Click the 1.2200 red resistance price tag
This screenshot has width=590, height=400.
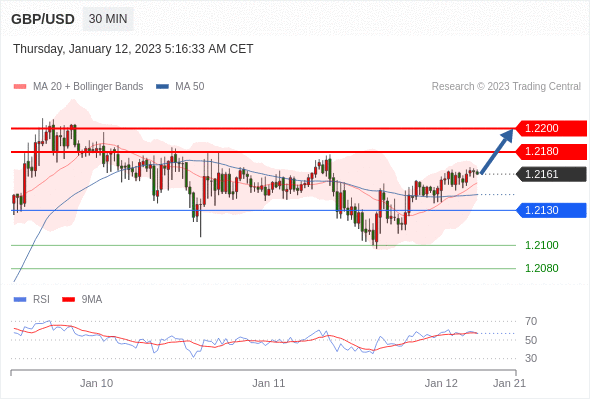[551, 128]
